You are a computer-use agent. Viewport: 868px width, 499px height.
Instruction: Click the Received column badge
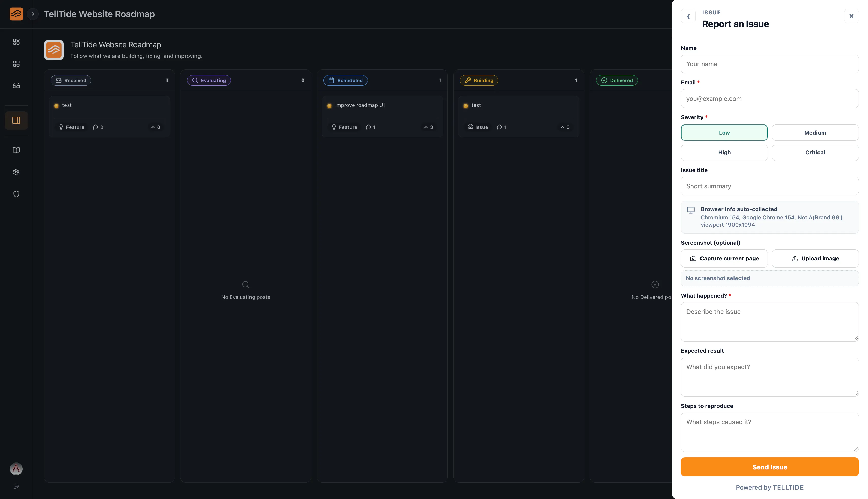click(x=71, y=80)
